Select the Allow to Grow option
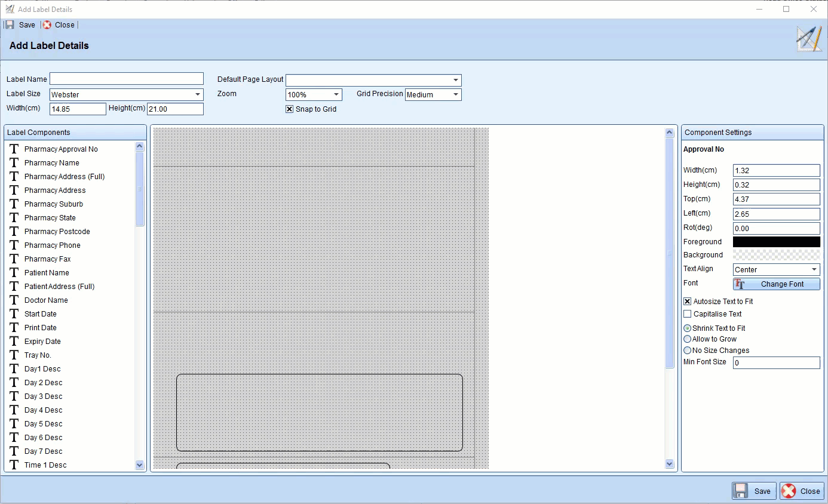 687,339
